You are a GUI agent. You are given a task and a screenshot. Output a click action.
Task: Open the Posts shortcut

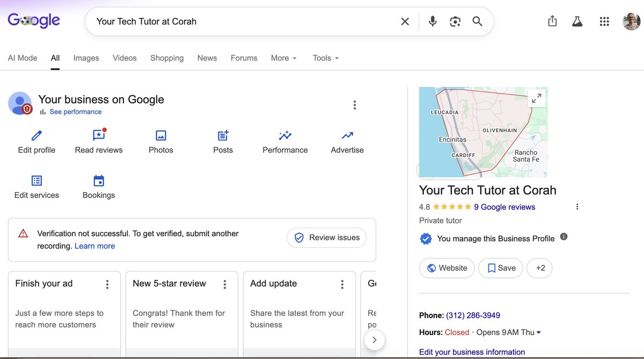223,142
